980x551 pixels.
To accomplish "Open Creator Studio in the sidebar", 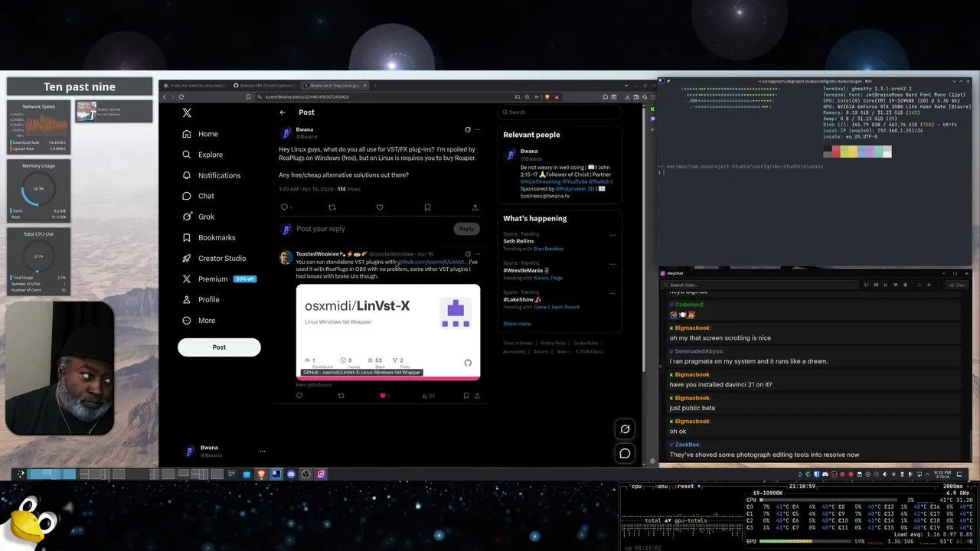I will coord(214,258).
